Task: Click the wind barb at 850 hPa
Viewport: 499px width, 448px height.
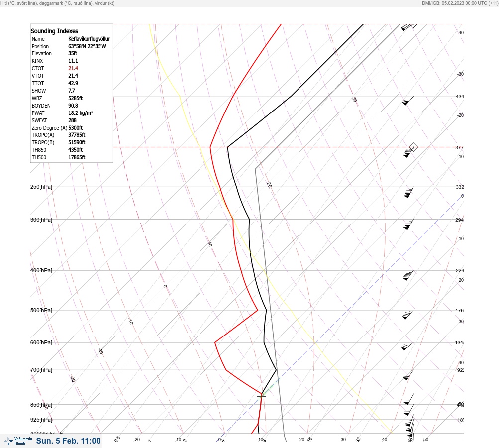Action: pyautogui.click(x=408, y=410)
